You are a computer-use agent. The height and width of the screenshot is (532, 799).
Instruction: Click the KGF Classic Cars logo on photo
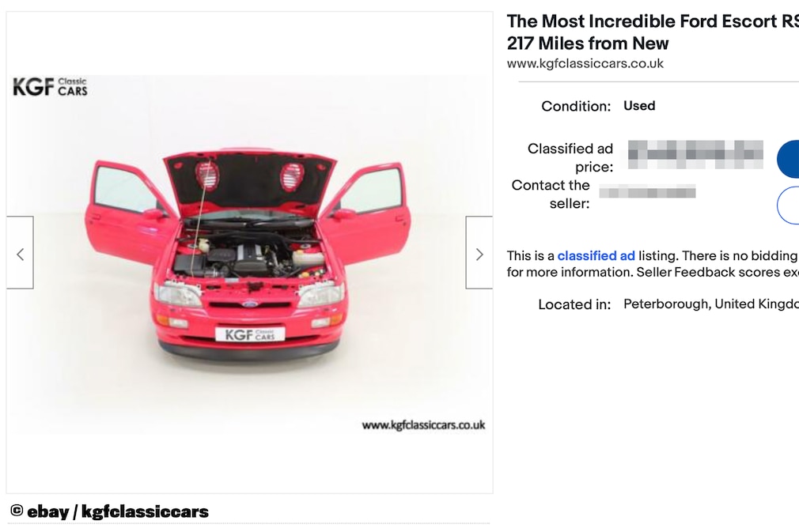tap(50, 87)
